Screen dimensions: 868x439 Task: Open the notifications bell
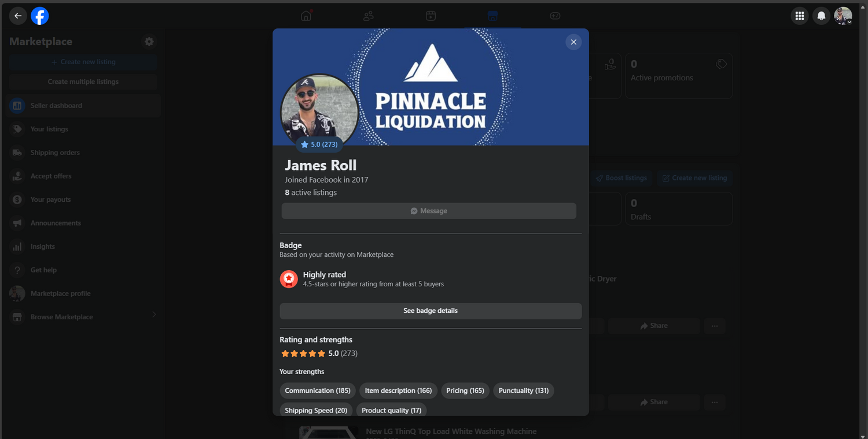click(821, 16)
